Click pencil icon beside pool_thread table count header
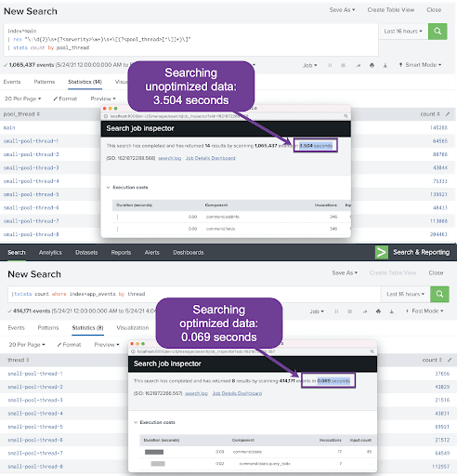This screenshot has height=476, width=457. pyautogui.click(x=448, y=114)
